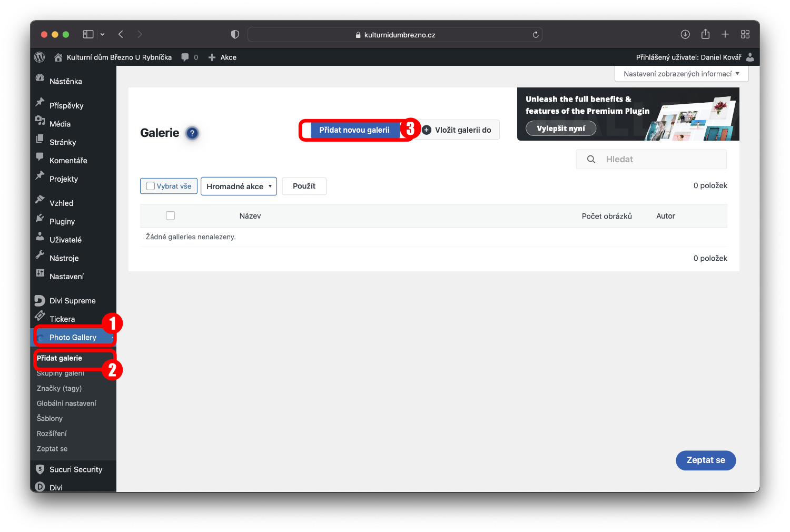Click the blue help question mark icon

(x=192, y=133)
